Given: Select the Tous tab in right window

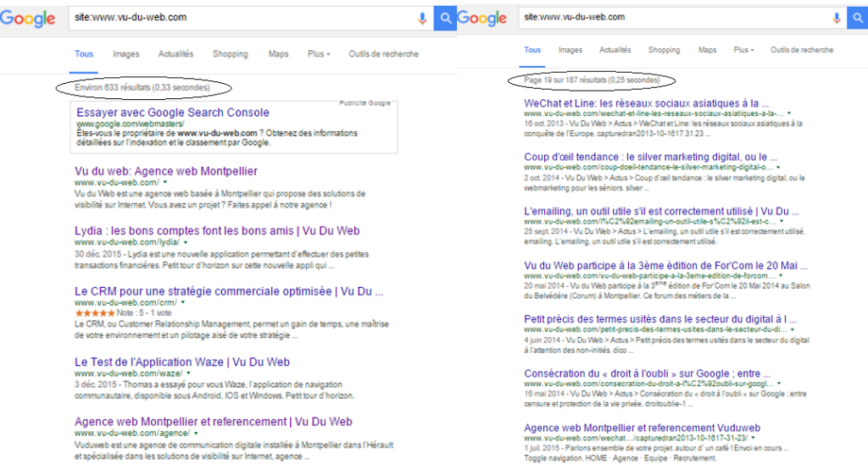Looking at the screenshot, I should pyautogui.click(x=532, y=50).
